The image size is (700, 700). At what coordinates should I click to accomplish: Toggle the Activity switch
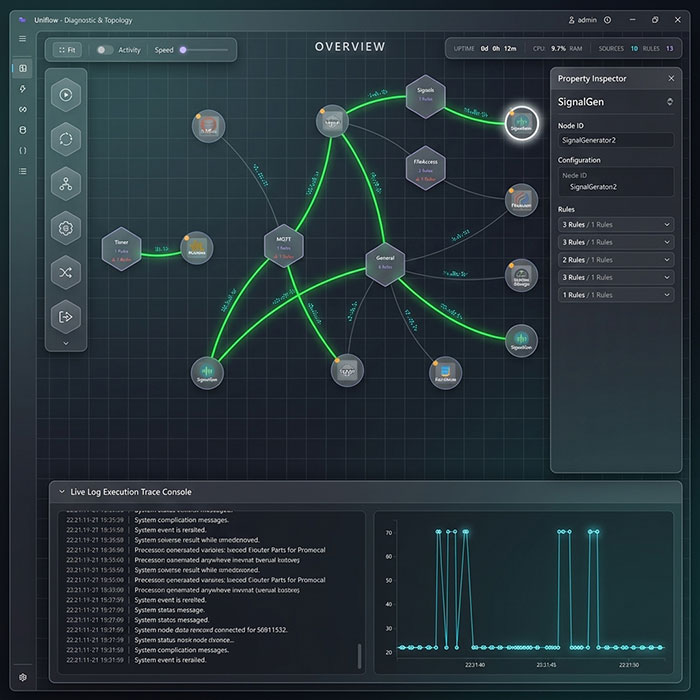click(104, 50)
